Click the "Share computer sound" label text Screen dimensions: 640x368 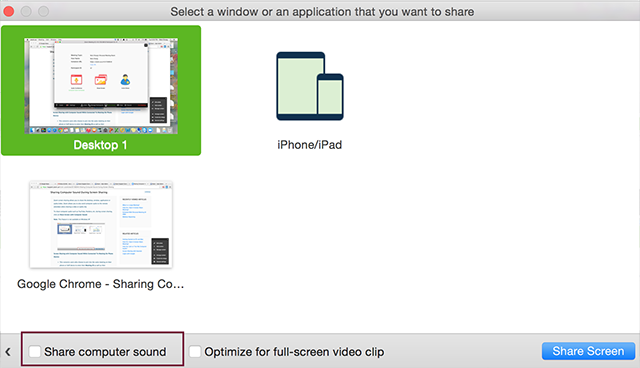click(105, 352)
